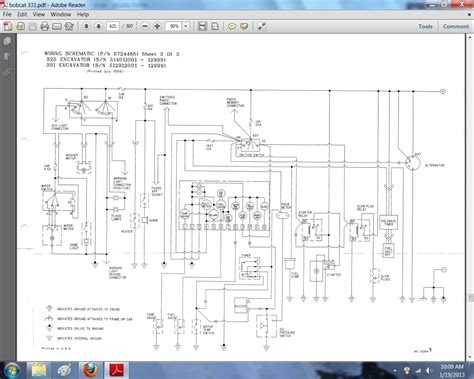The image size is (474, 379).
Task: Open the Comment pane
Action: click(x=456, y=26)
